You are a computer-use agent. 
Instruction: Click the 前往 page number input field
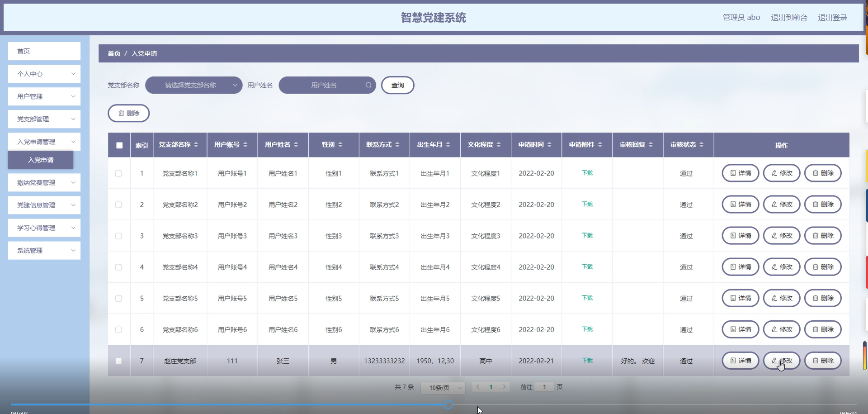(544, 387)
